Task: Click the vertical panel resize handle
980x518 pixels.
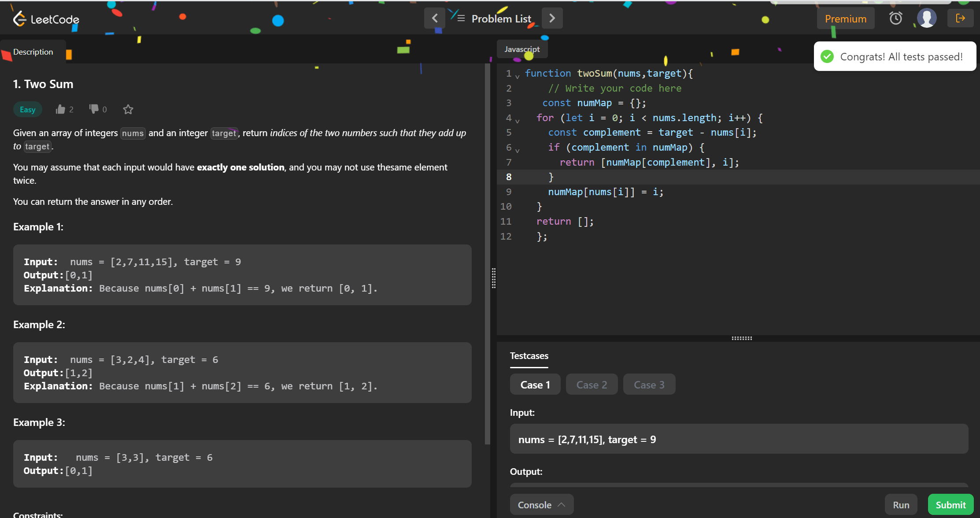Action: coord(493,278)
